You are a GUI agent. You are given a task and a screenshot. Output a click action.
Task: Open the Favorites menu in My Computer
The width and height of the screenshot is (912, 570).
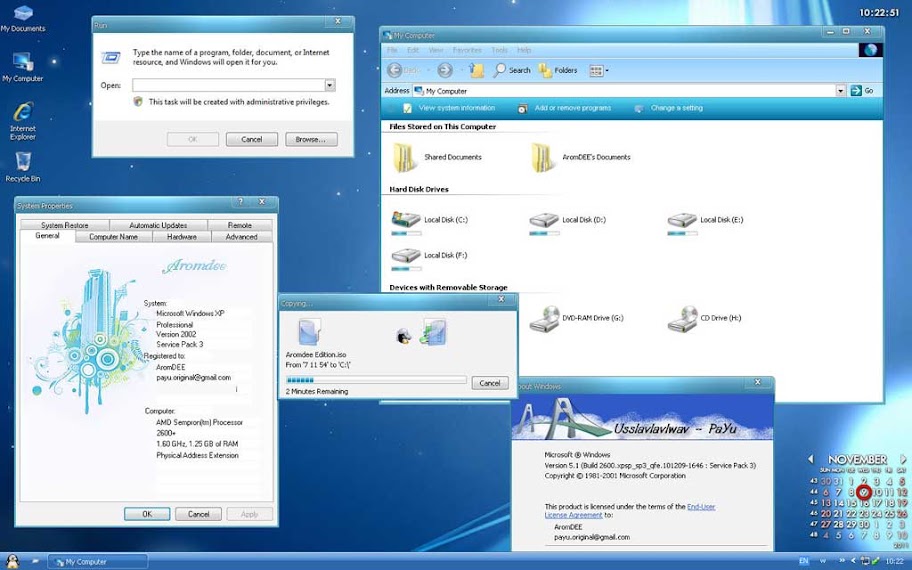point(467,51)
